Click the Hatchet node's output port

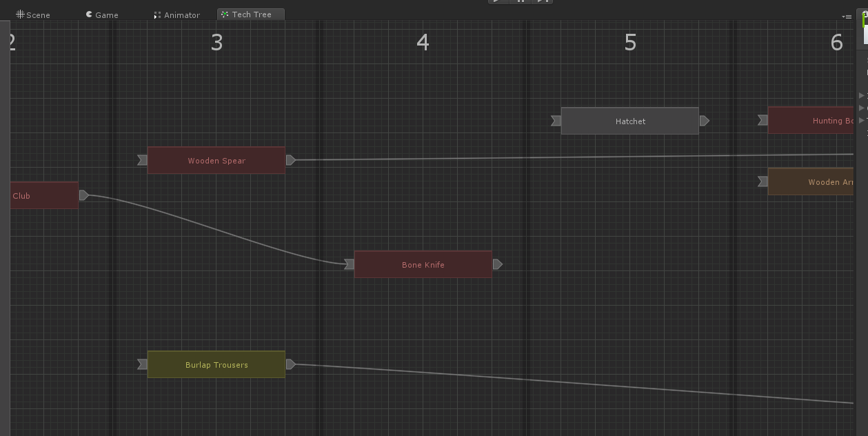click(x=705, y=120)
